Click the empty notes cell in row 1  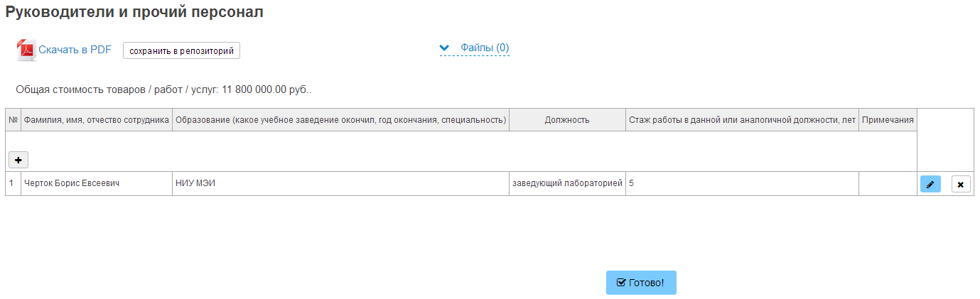[888, 184]
